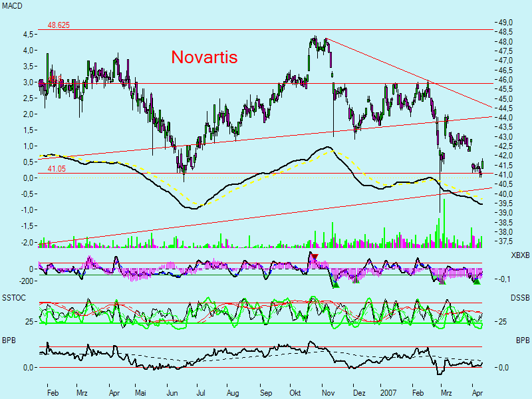Select the red 48.625 resistance line label
532x399 pixels.
[x=58, y=24]
